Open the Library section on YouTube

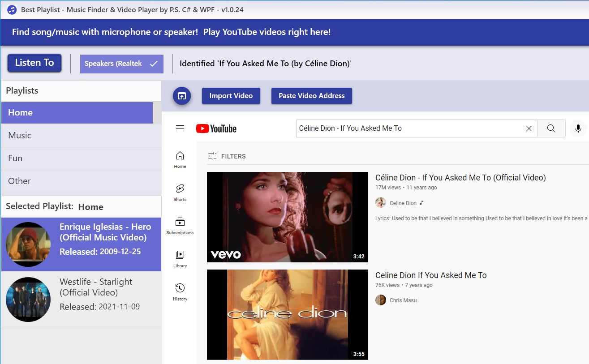click(180, 257)
